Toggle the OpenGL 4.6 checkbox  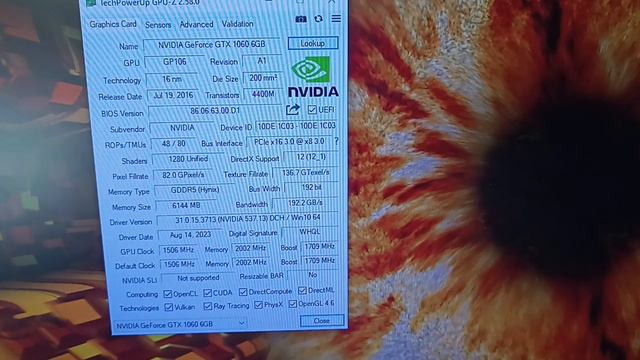293,304
